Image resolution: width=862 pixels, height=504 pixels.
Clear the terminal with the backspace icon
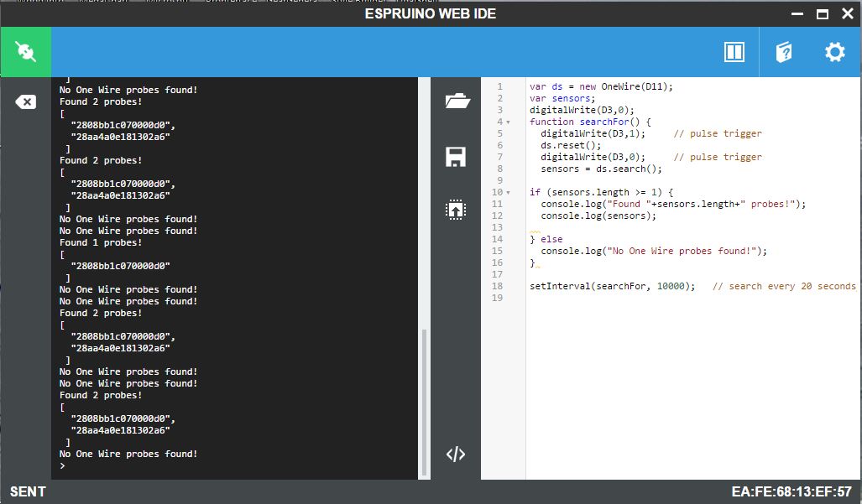click(x=25, y=101)
